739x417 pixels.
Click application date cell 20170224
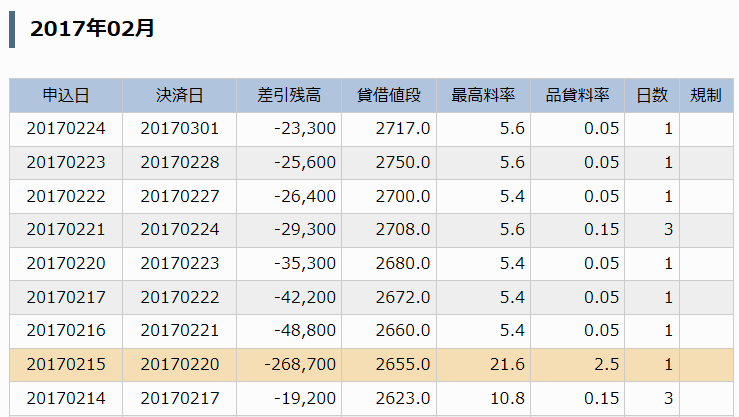pyautogui.click(x=66, y=129)
